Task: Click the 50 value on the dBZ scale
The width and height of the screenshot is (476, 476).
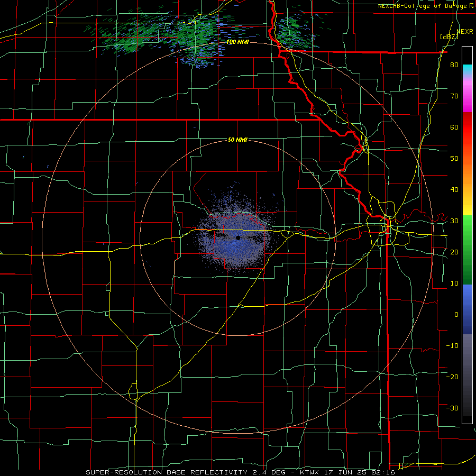Action: 454,159
